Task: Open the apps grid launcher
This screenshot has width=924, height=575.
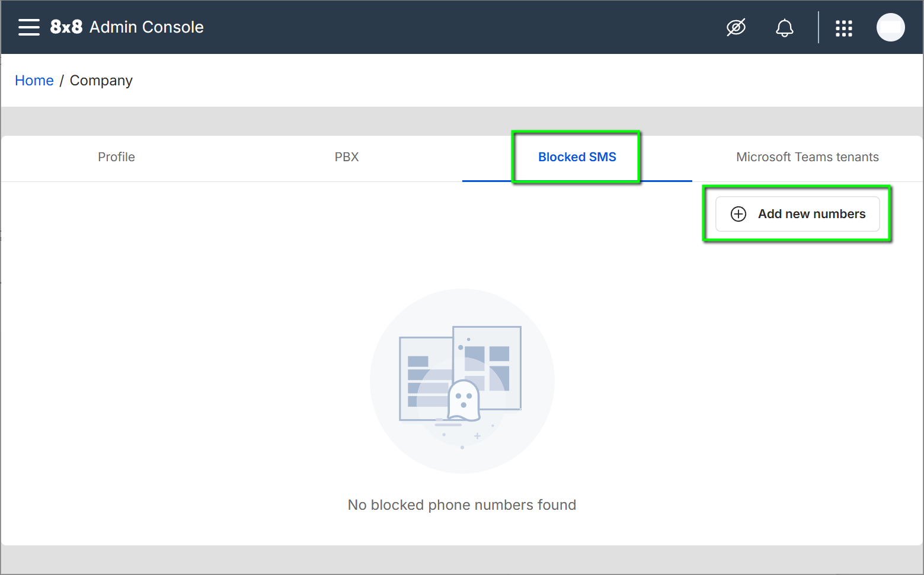Action: [843, 28]
